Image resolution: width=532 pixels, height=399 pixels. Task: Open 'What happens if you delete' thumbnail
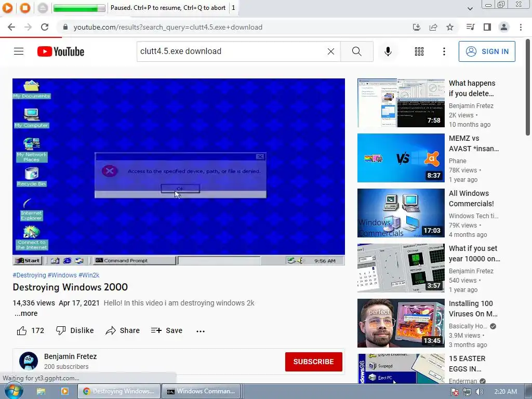(x=401, y=103)
